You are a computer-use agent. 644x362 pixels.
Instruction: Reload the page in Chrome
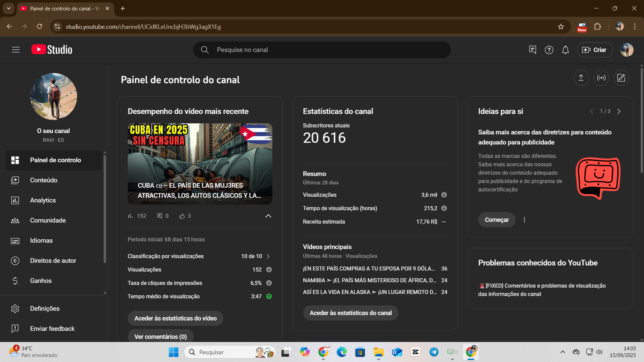pos(39,27)
